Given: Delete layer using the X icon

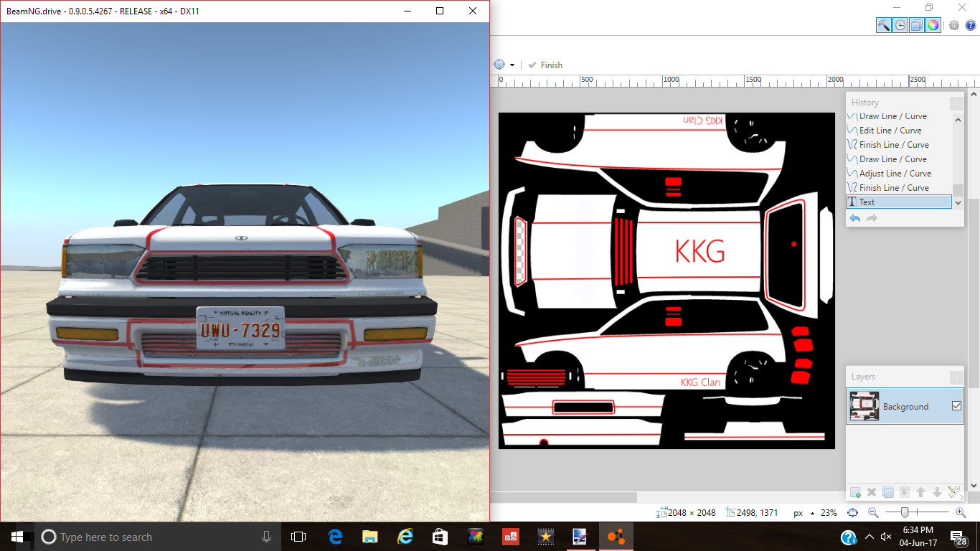Looking at the screenshot, I should (x=872, y=492).
